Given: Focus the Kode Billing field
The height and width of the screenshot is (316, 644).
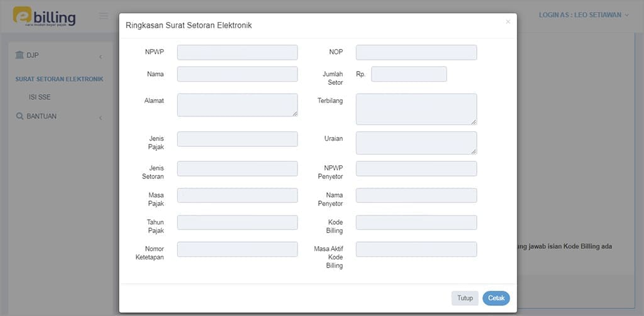Looking at the screenshot, I should 416,222.
